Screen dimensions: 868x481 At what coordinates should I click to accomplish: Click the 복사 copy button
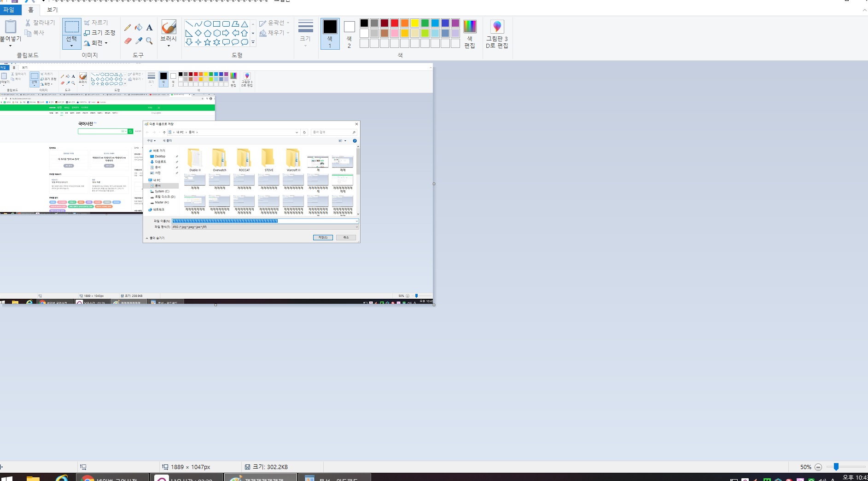[35, 33]
